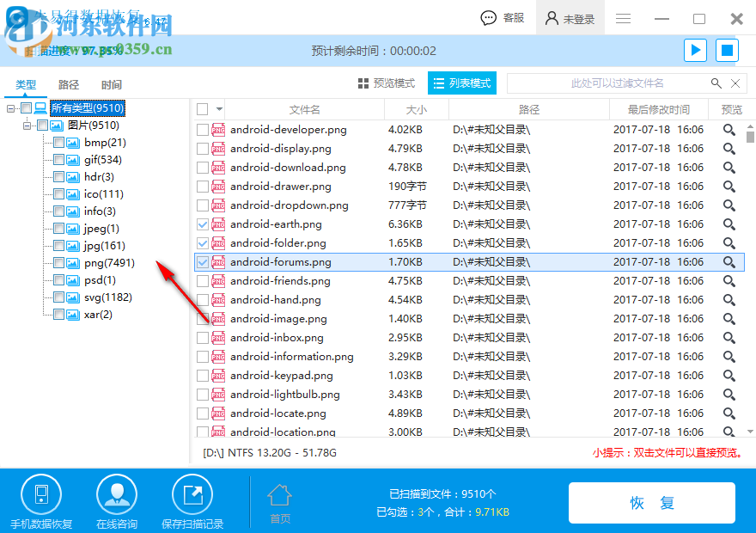The image size is (756, 533).
Task: Check the android-developer.png checkbox
Action: click(203, 130)
